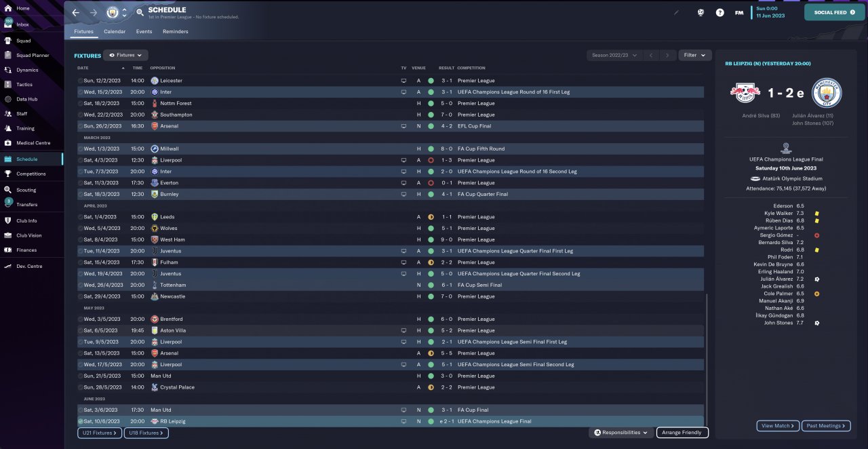Viewport: 868px width, 449px height.
Task: Click RB Leipzig crest in match panel
Action: click(744, 92)
